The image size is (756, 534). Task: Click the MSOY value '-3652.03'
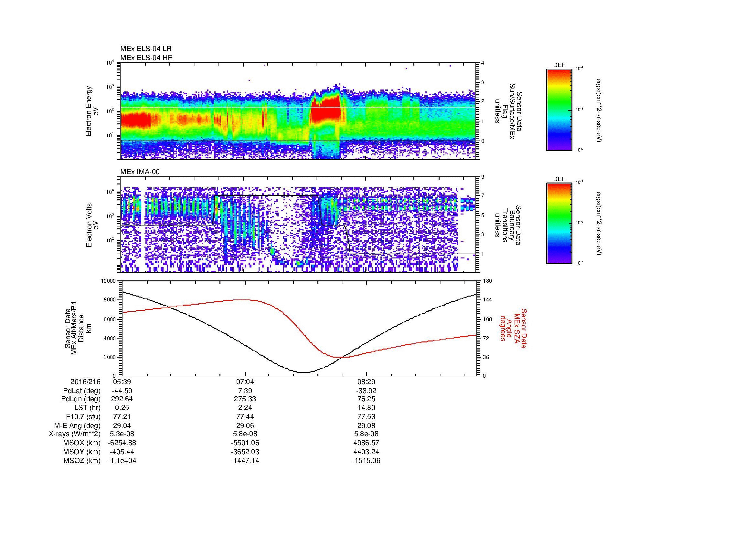pos(245,452)
